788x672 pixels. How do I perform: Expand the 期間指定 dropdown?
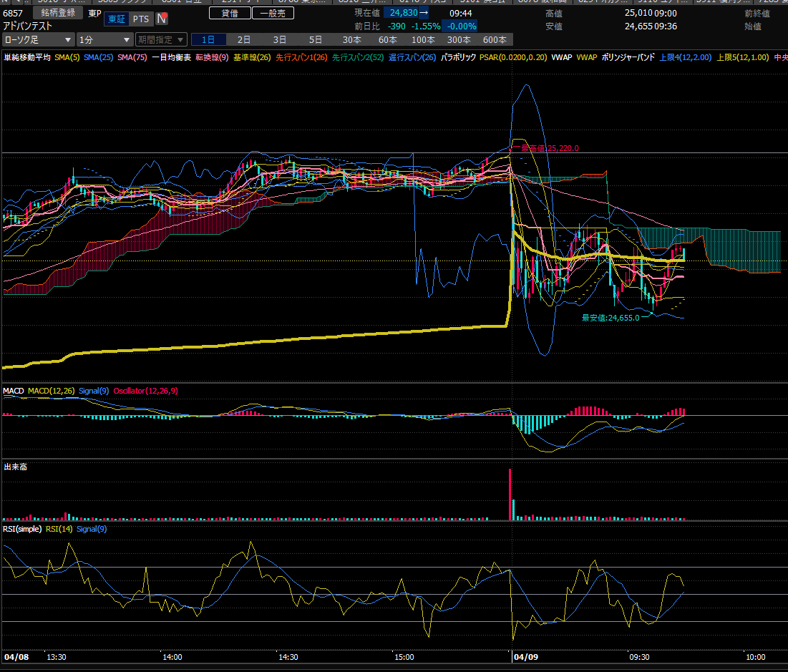(x=161, y=40)
